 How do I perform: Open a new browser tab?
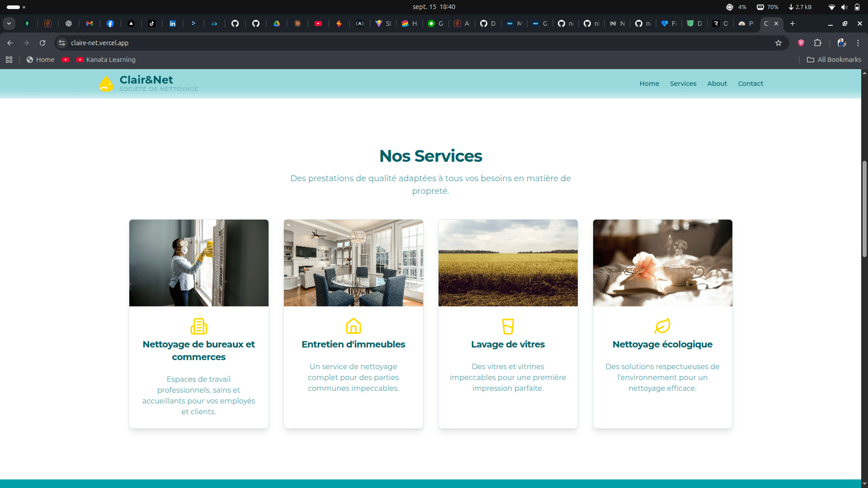pyautogui.click(x=793, y=23)
